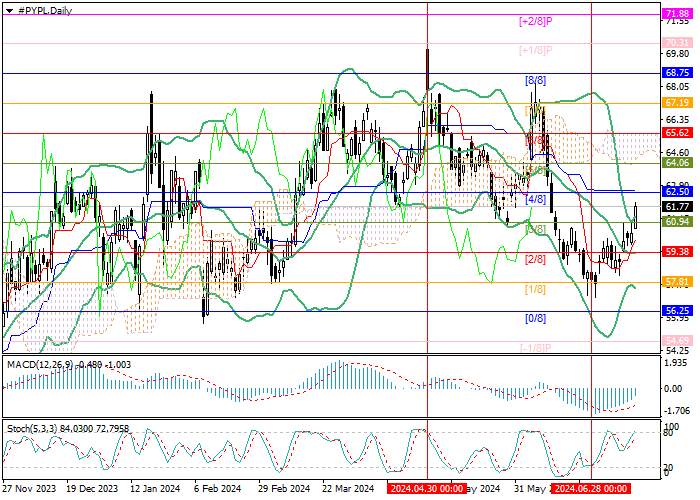
Task: Select the blue 62.50 price label
Action: tap(677, 192)
